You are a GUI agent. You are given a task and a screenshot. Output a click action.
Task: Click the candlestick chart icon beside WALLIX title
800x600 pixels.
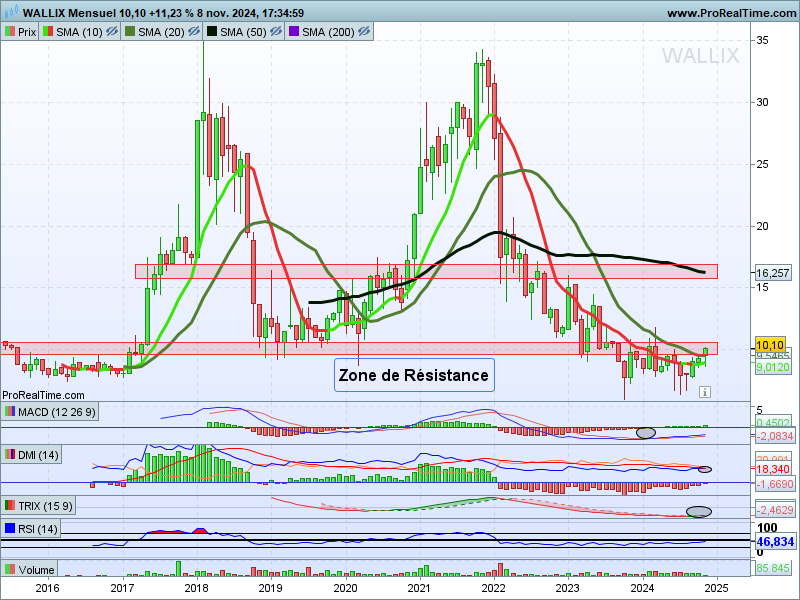(11, 11)
